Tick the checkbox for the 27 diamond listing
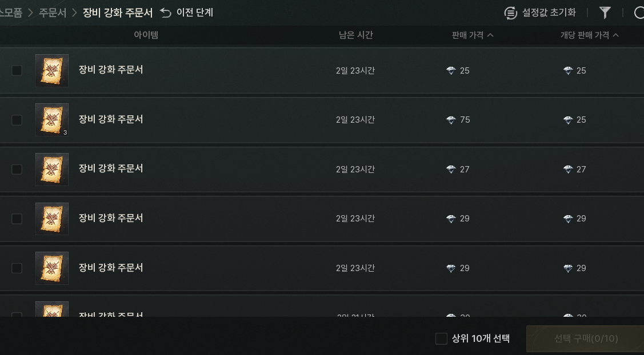This screenshot has width=644, height=355. coord(17,169)
